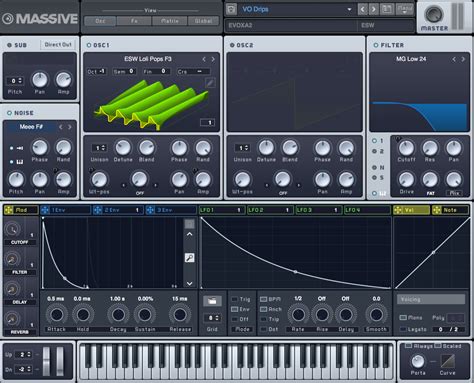Click the LFO Rate knob

click(298, 314)
